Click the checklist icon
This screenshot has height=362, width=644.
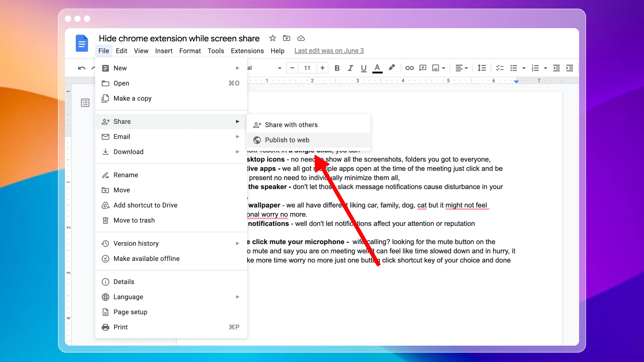coord(500,68)
